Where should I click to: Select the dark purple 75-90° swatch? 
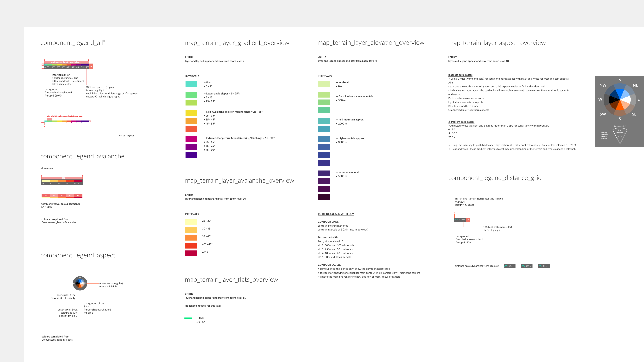click(191, 155)
